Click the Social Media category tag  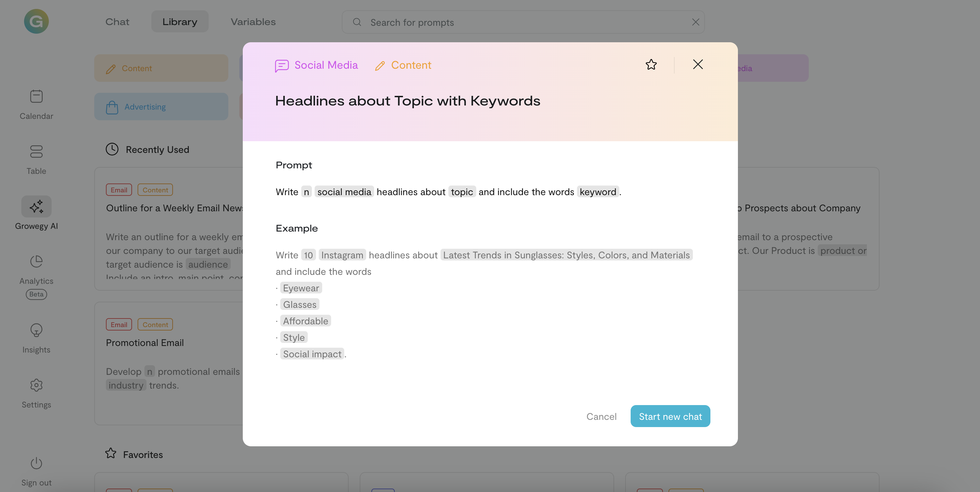point(316,65)
